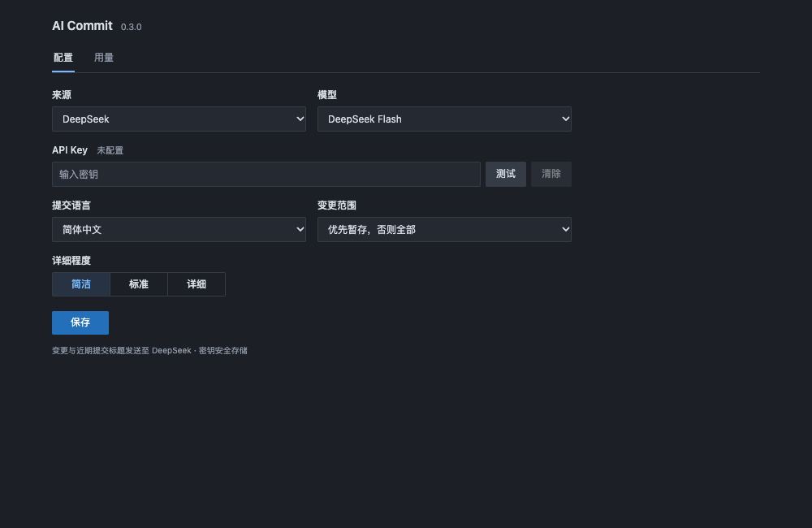Click the 测试 button

[x=505, y=174]
